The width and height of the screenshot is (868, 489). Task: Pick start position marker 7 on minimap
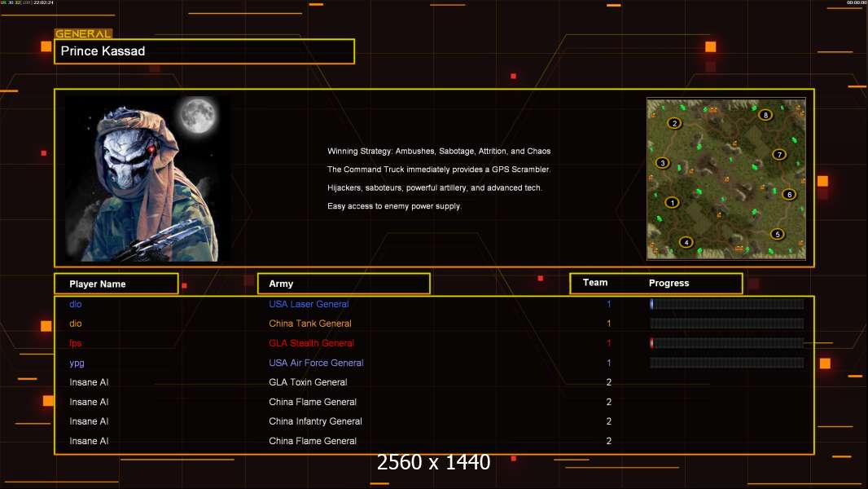point(779,155)
